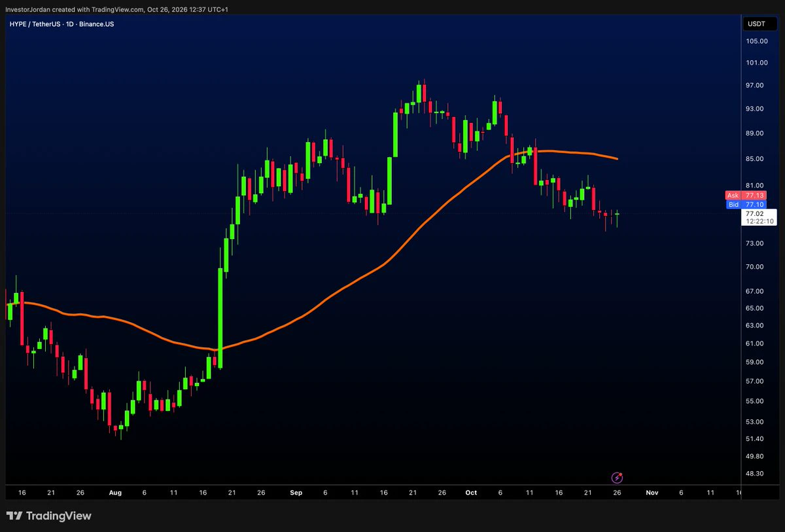This screenshot has width=785, height=532.
Task: Click the candle countdown timer 12:22:10
Action: [759, 221]
